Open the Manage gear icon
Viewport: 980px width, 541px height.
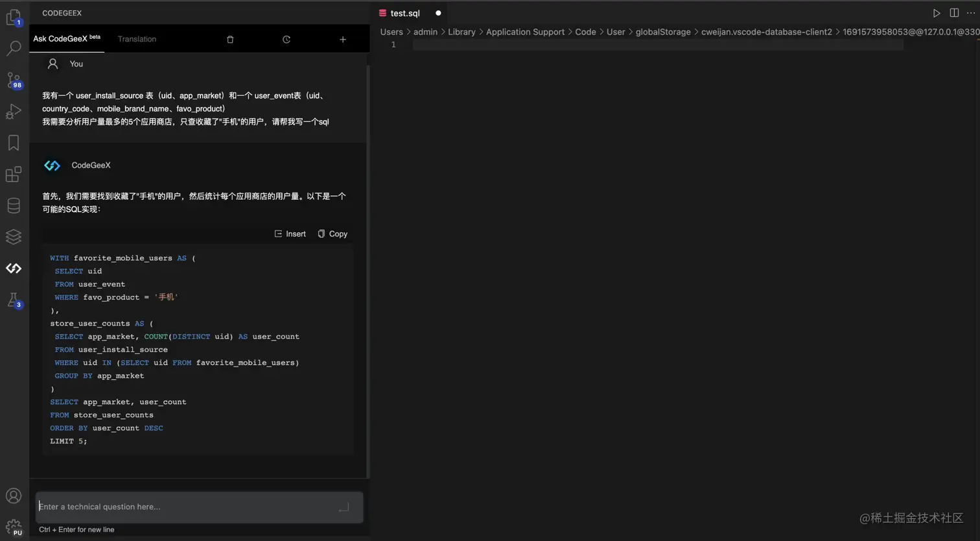click(14, 527)
